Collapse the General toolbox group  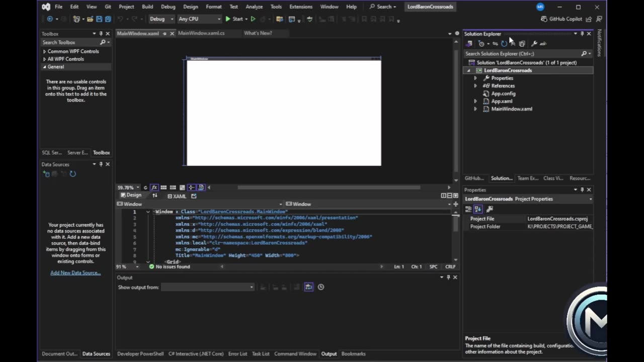click(44, 67)
